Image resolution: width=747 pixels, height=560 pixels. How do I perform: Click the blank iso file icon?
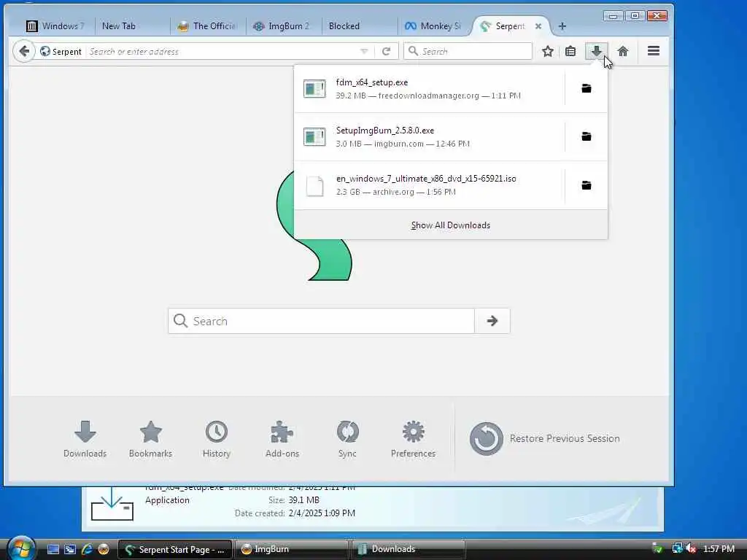coord(314,186)
